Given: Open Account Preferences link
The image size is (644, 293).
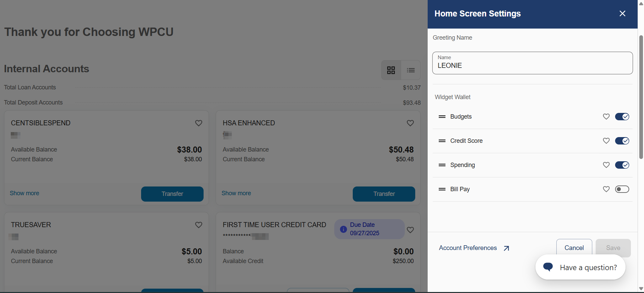Looking at the screenshot, I should 468,248.
